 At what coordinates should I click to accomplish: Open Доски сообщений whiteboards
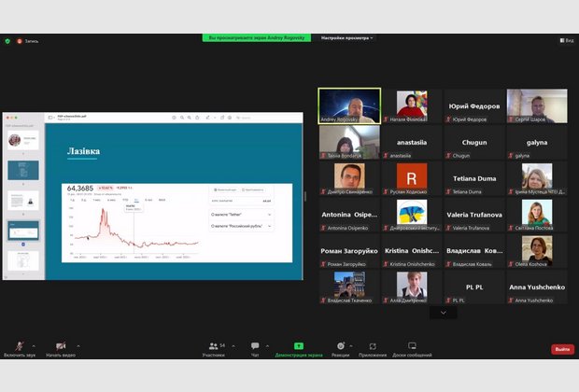tap(412, 349)
